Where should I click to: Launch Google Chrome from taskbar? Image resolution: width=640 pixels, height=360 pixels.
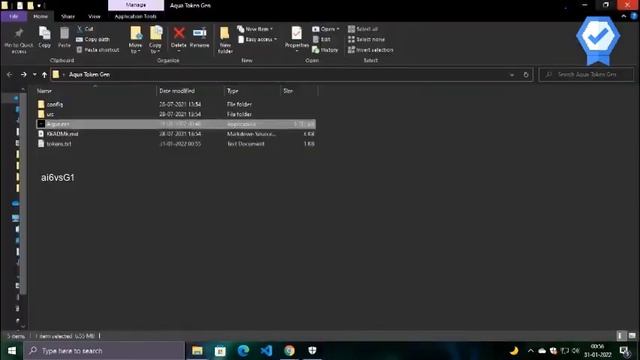pos(289,351)
